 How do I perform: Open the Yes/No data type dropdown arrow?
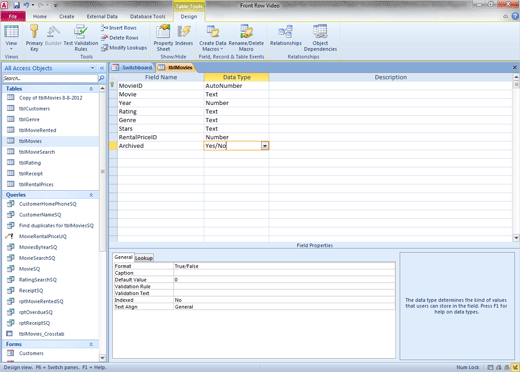click(x=265, y=146)
